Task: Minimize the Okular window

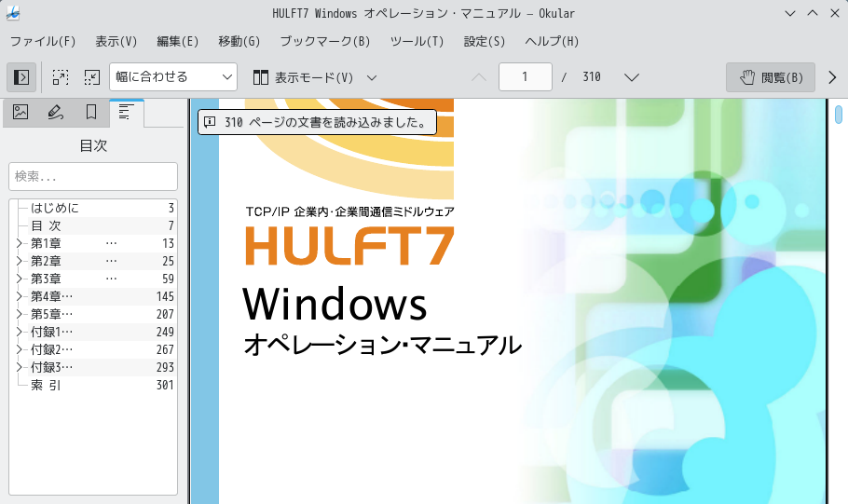Action: pyautogui.click(x=790, y=14)
